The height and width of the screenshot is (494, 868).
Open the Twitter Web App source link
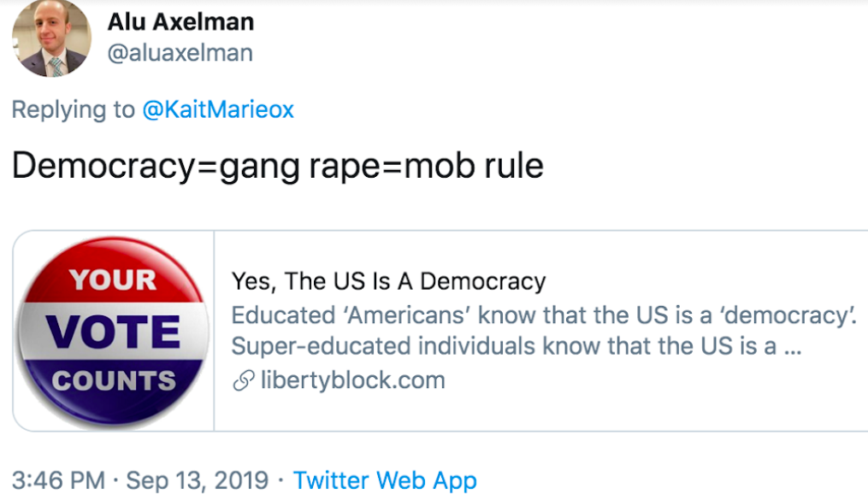pos(385,480)
